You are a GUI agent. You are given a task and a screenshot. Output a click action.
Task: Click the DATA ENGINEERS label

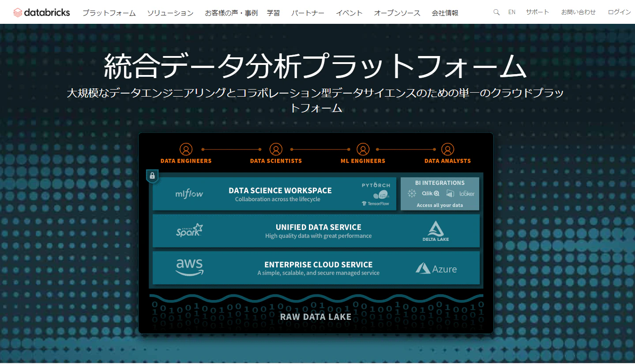pos(186,161)
